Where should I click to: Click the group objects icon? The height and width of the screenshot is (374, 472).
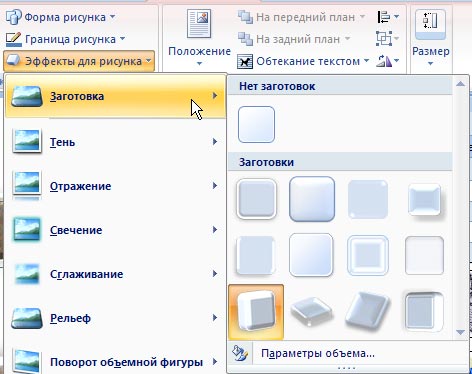pyautogui.click(x=387, y=39)
